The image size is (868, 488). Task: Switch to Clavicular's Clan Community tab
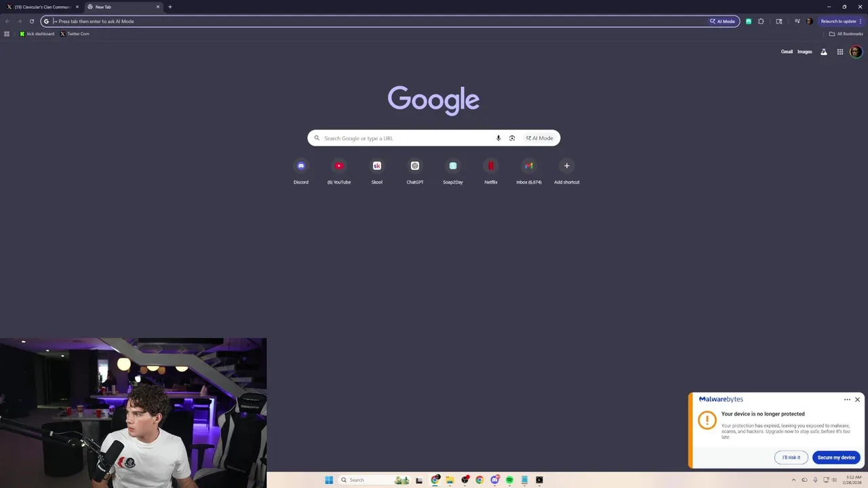click(43, 7)
